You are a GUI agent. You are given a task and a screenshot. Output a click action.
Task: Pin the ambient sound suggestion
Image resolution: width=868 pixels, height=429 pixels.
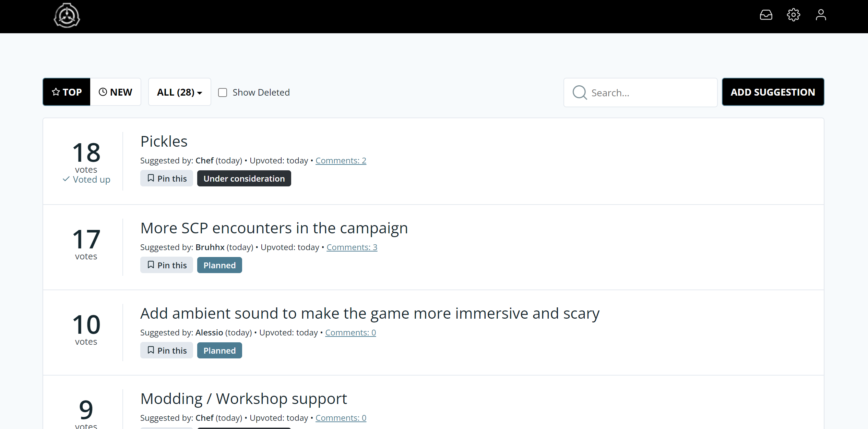167,351
